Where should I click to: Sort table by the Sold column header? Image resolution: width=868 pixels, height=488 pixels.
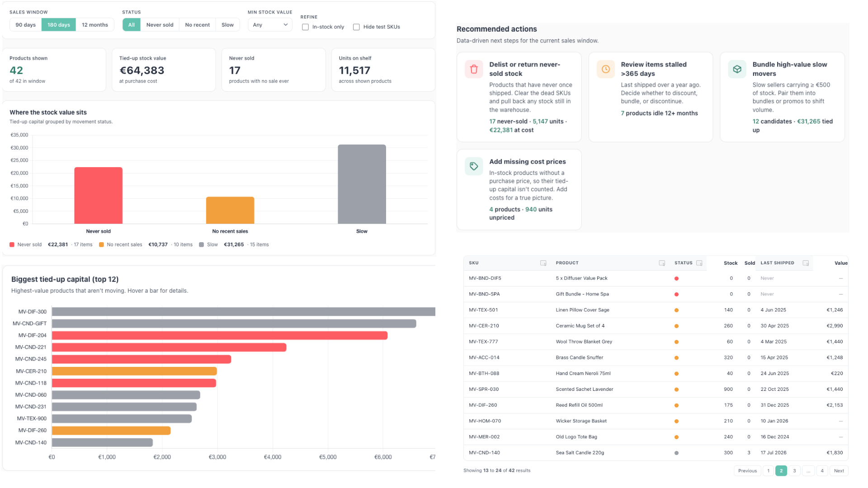click(x=750, y=263)
